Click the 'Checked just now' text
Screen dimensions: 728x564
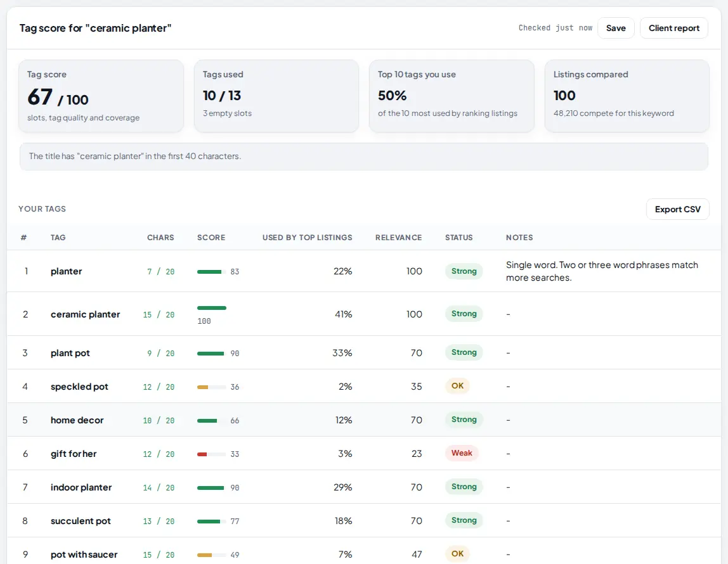(x=556, y=28)
